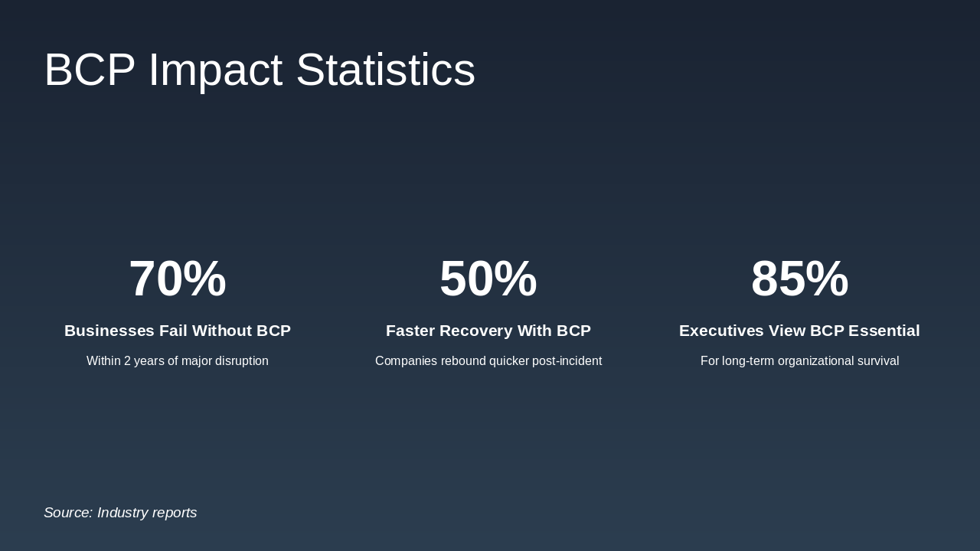The image size is (980, 551).
Task: Click the 'Faster Recovery With BCP' heading
Action: point(488,331)
